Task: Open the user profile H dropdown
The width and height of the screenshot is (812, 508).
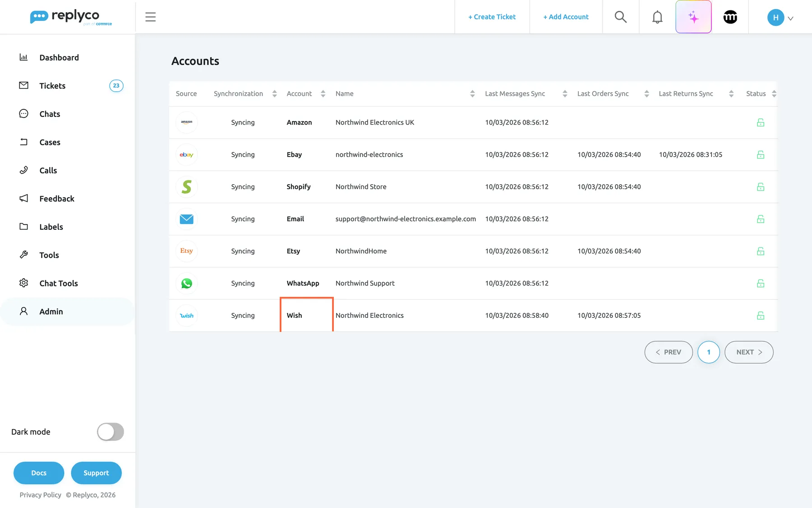Action: click(780, 18)
